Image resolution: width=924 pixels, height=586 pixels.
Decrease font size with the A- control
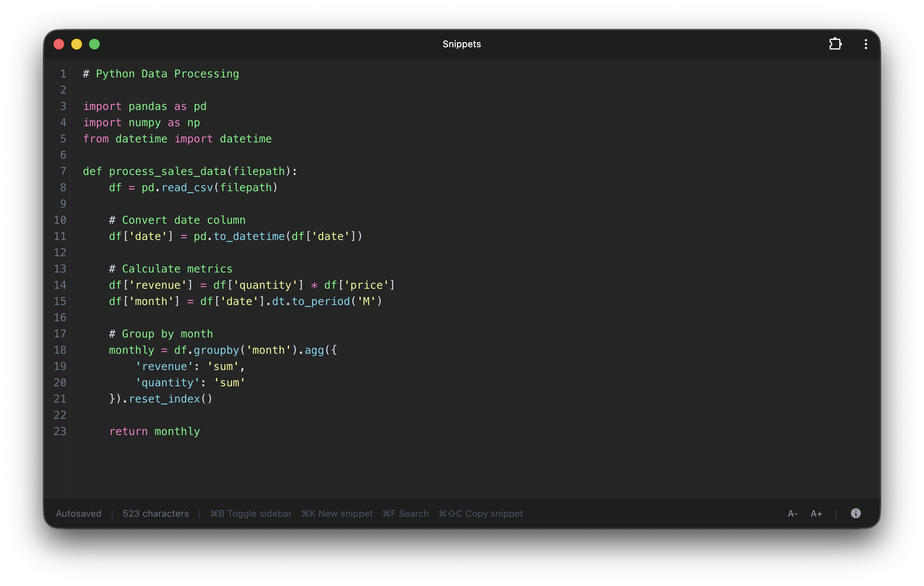pos(792,514)
